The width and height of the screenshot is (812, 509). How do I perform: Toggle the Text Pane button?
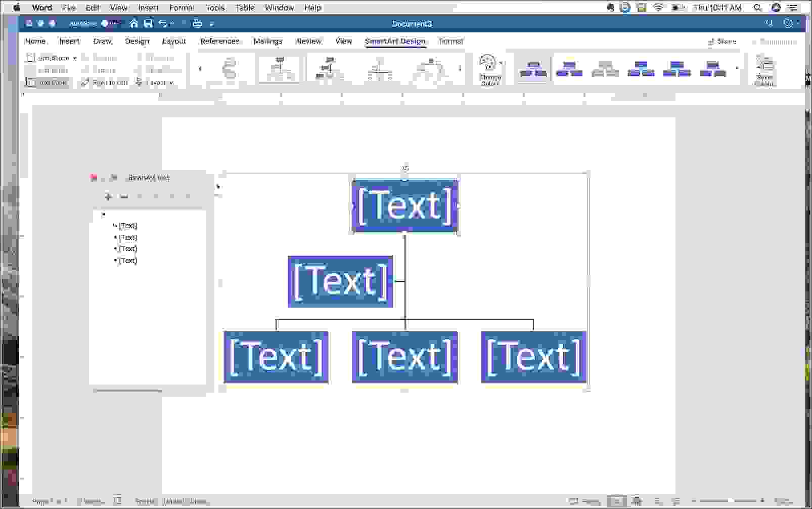click(47, 82)
